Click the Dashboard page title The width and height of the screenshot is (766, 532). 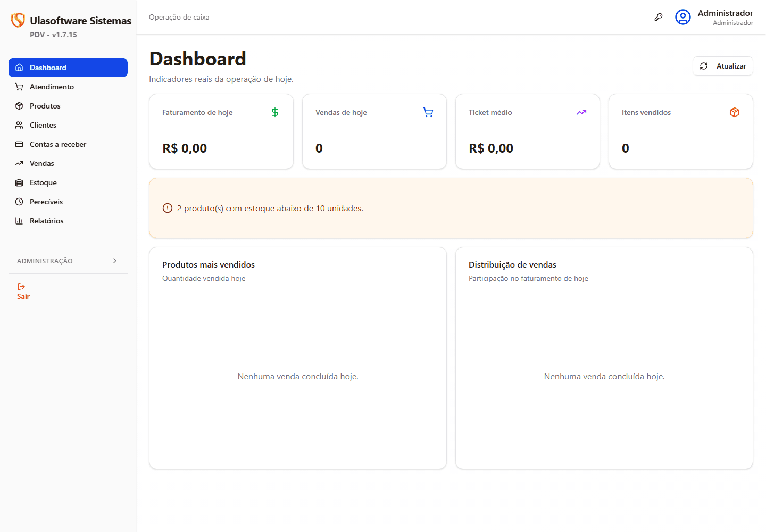coord(197,59)
